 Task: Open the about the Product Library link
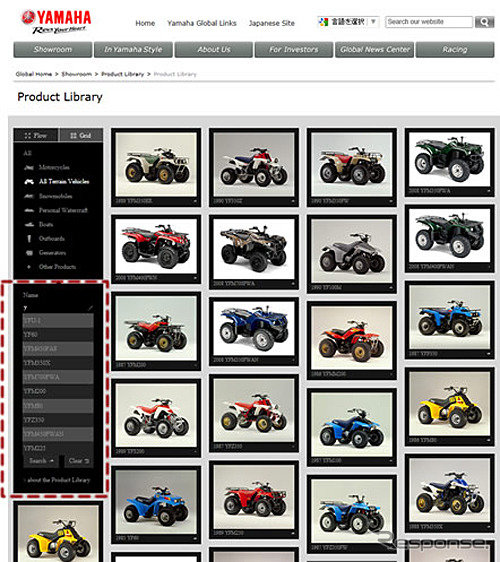[x=59, y=480]
